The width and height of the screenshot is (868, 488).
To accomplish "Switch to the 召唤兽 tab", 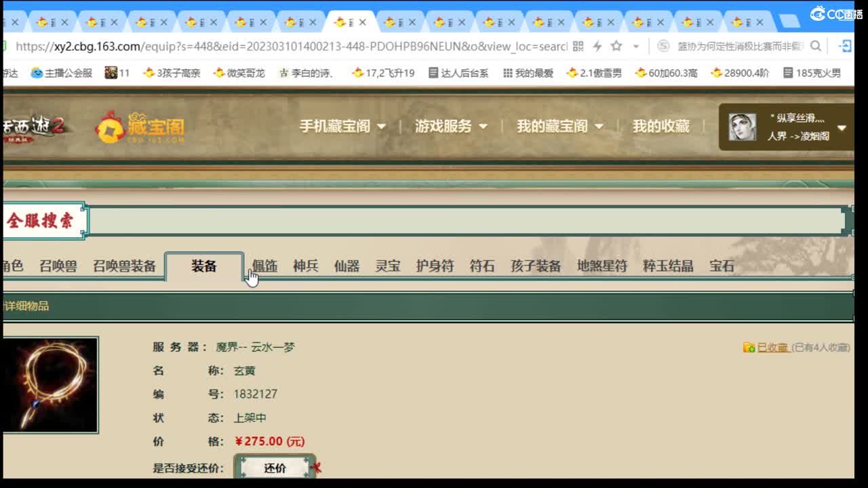I will (x=58, y=266).
